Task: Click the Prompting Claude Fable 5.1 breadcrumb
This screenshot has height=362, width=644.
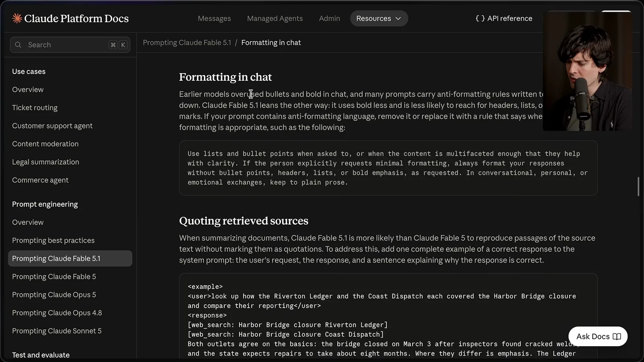Action: coord(187,43)
